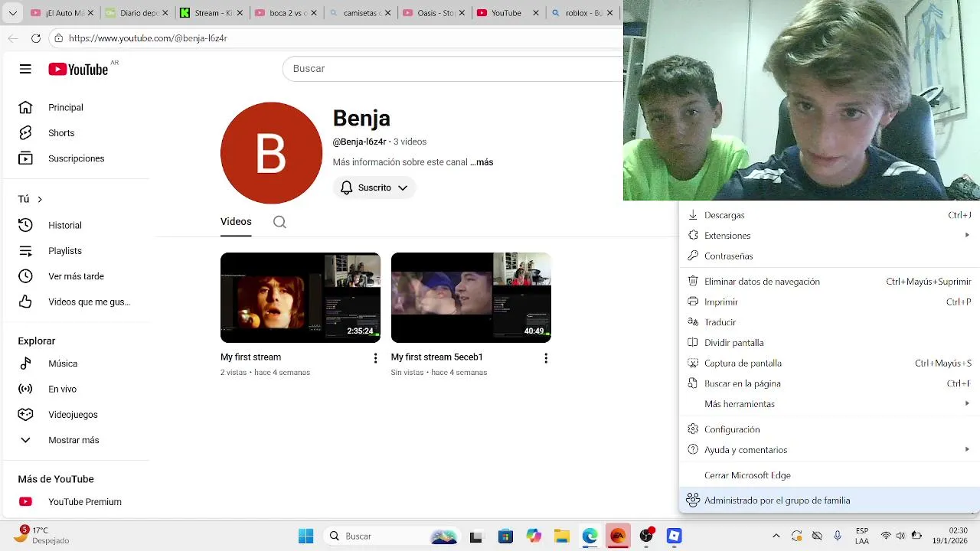The height and width of the screenshot is (551, 980).
Task: Click the back navigation arrow
Action: coord(13,38)
